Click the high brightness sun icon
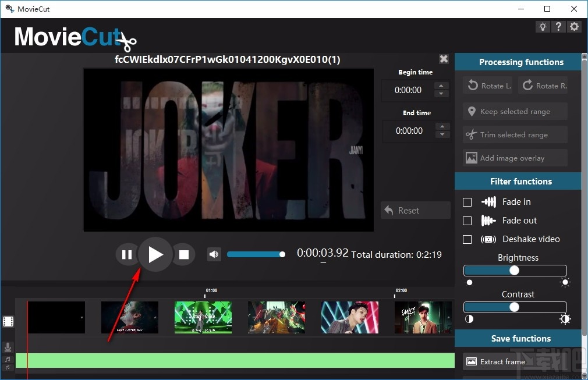This screenshot has height=380, width=588. click(x=565, y=282)
